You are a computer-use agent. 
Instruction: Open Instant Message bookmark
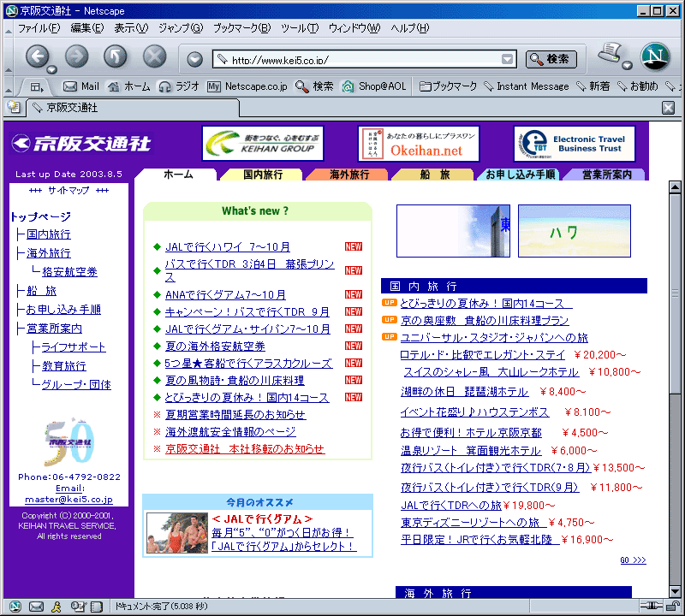pyautogui.click(x=527, y=86)
